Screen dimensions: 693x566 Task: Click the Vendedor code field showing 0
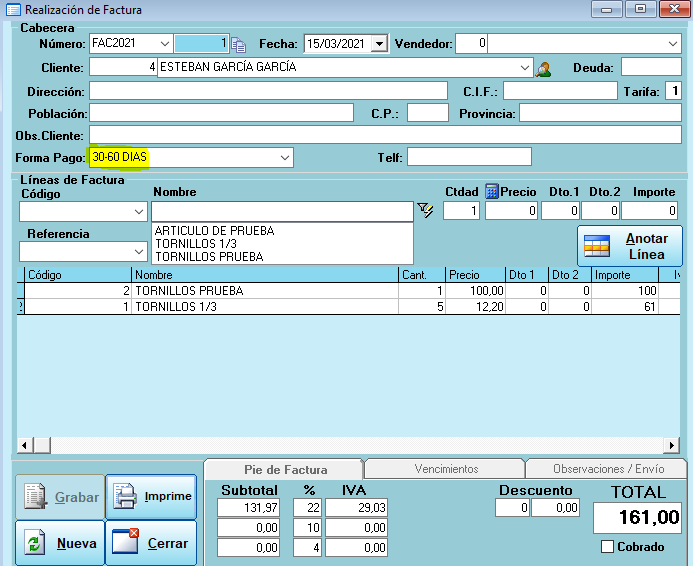pos(471,44)
